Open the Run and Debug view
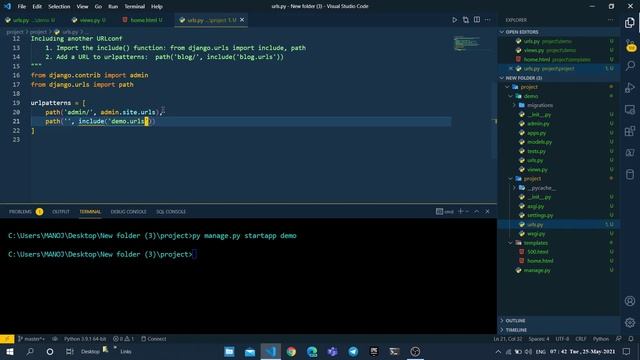This screenshot has width=640, height=360. 630,87
